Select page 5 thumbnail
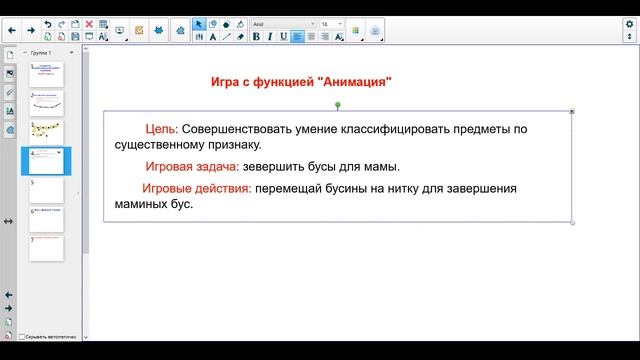This screenshot has height=360, width=640. click(x=47, y=191)
